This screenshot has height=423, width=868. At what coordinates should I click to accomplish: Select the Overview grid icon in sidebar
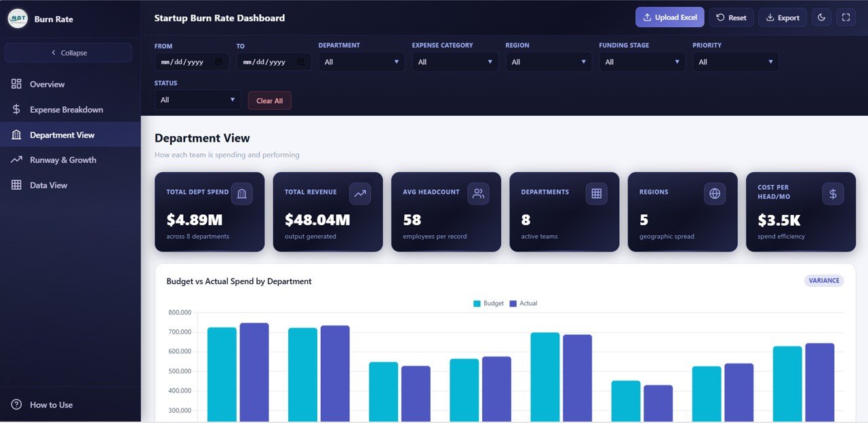pos(17,83)
